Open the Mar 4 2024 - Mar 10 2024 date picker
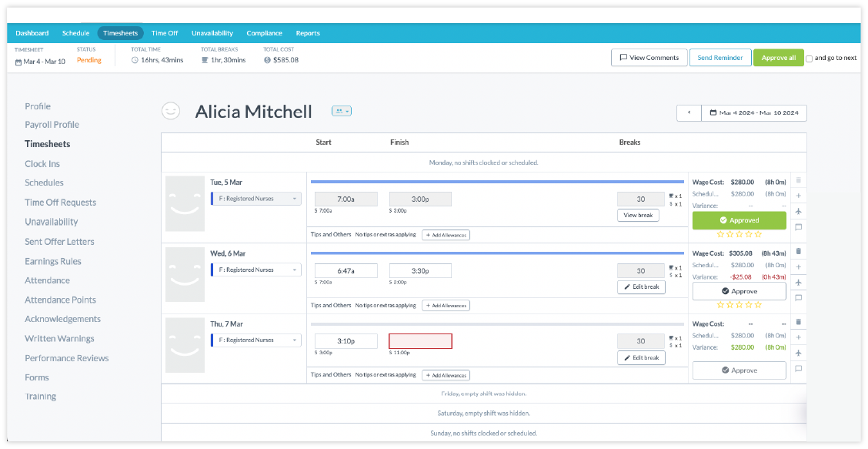Viewport: 868px width, 449px height. (x=753, y=112)
